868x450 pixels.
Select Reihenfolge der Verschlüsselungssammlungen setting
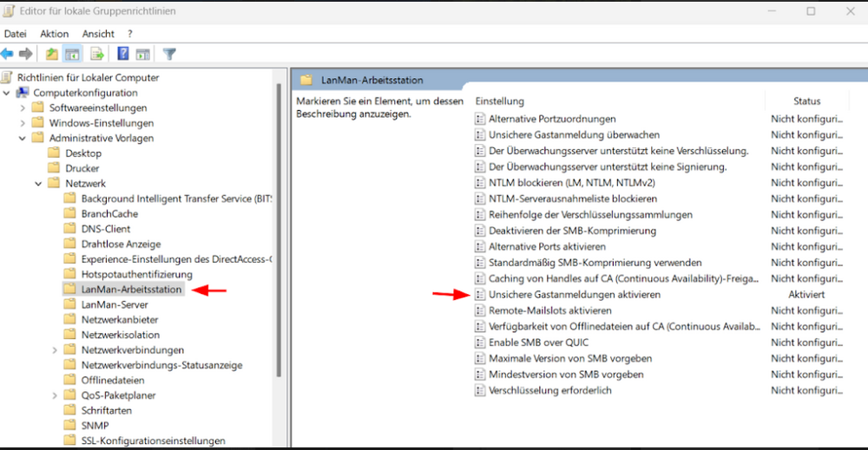(590, 215)
